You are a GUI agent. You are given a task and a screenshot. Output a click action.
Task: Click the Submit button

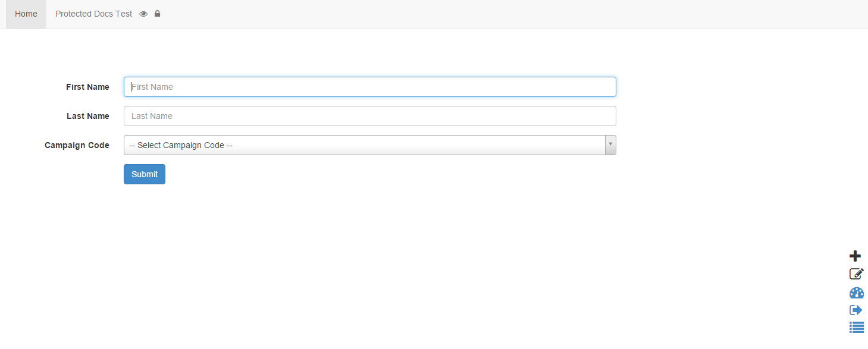[x=144, y=174]
